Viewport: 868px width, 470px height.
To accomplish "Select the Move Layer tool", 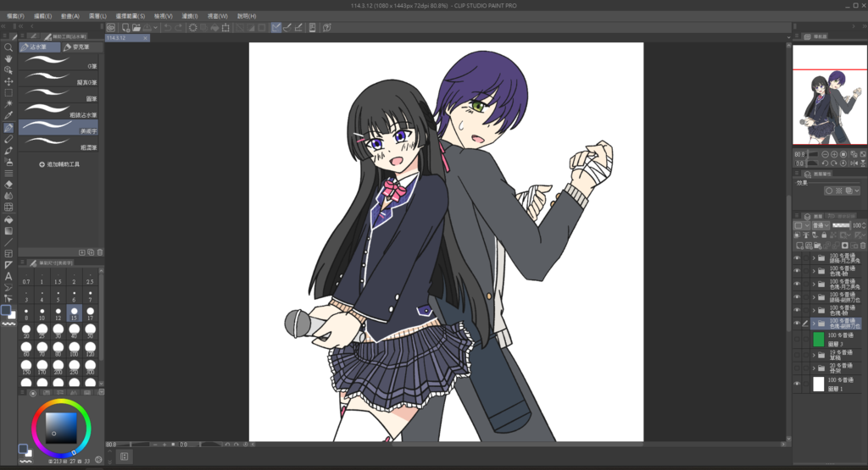I will tap(8, 81).
